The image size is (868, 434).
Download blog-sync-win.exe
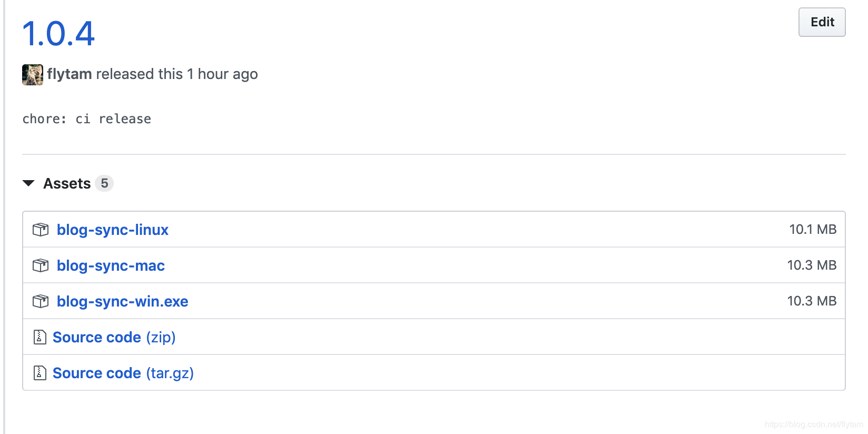[x=122, y=301]
